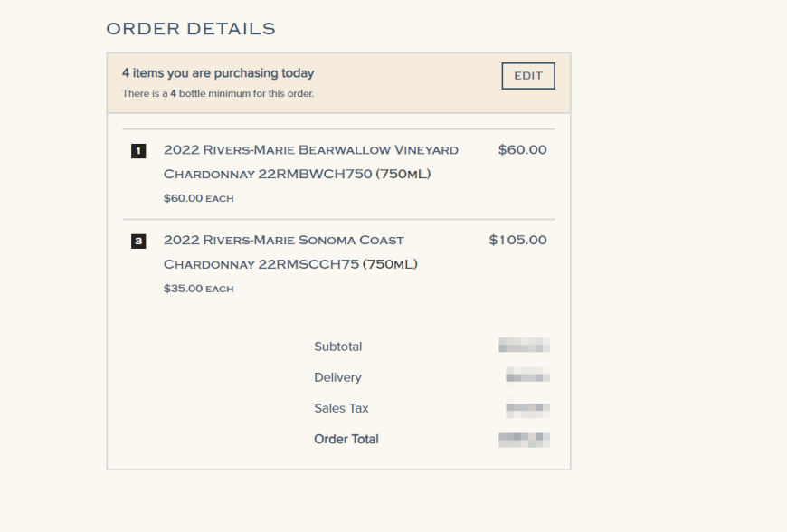Click quantity badge 3 for Sonoma Coast Chardonnay
This screenshot has width=787, height=532.
click(x=138, y=242)
